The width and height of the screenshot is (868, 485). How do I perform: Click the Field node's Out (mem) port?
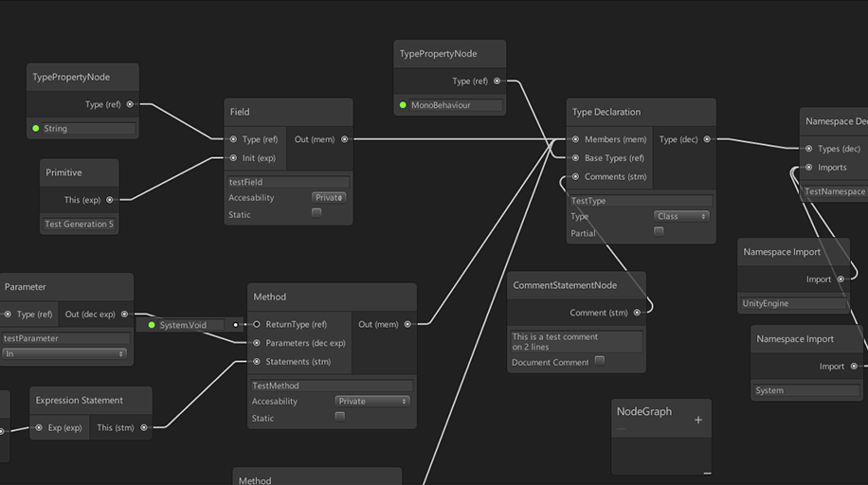tap(344, 139)
